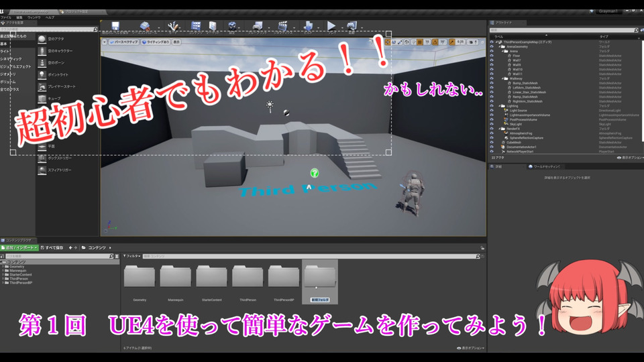The height and width of the screenshot is (362, 644).
Task: Select Mannequin in the folder tree
Action: click(17, 270)
